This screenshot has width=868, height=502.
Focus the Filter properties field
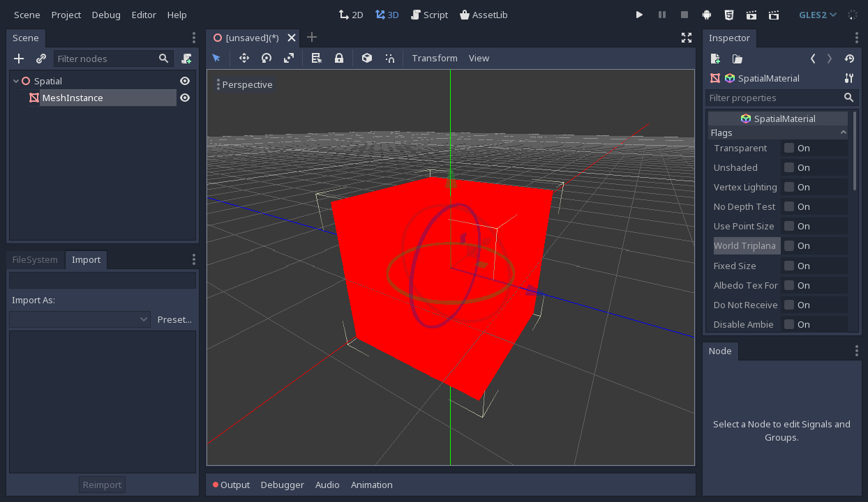point(781,98)
